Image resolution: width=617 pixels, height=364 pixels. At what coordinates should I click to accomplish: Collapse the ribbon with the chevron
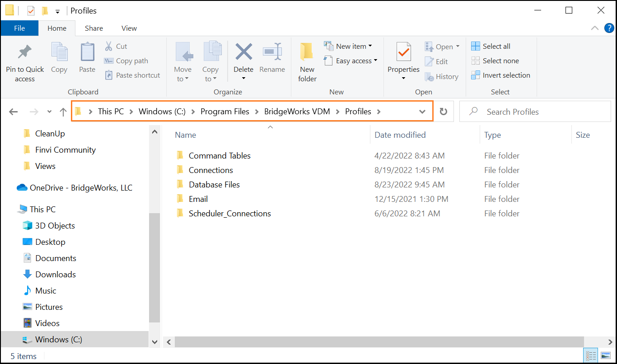[x=595, y=28]
